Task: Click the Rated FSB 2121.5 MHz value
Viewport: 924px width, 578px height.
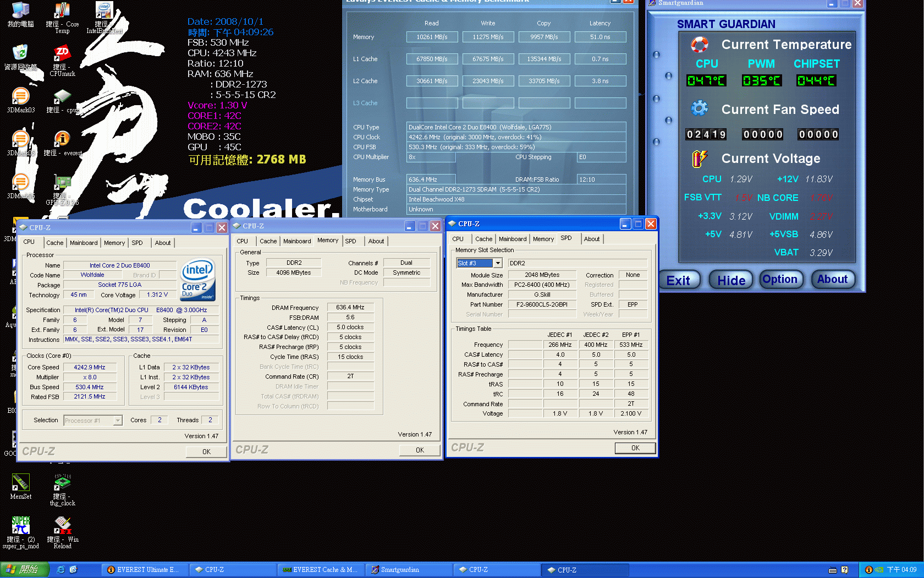Action: (x=90, y=397)
